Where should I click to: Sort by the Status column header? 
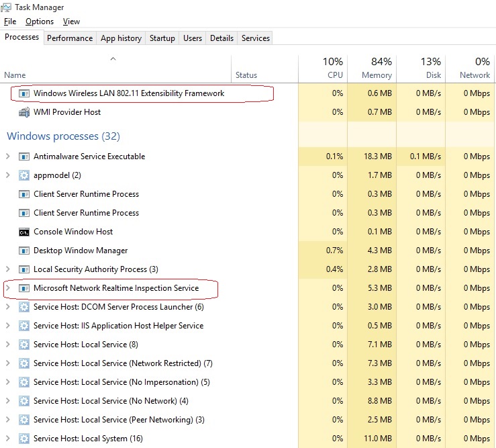(264, 69)
